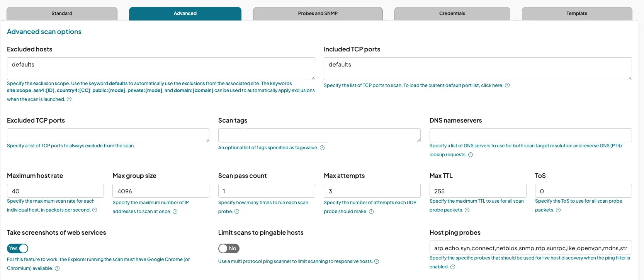Open help icon for Maximum host rate
This screenshot has height=280, width=644.
point(95,210)
